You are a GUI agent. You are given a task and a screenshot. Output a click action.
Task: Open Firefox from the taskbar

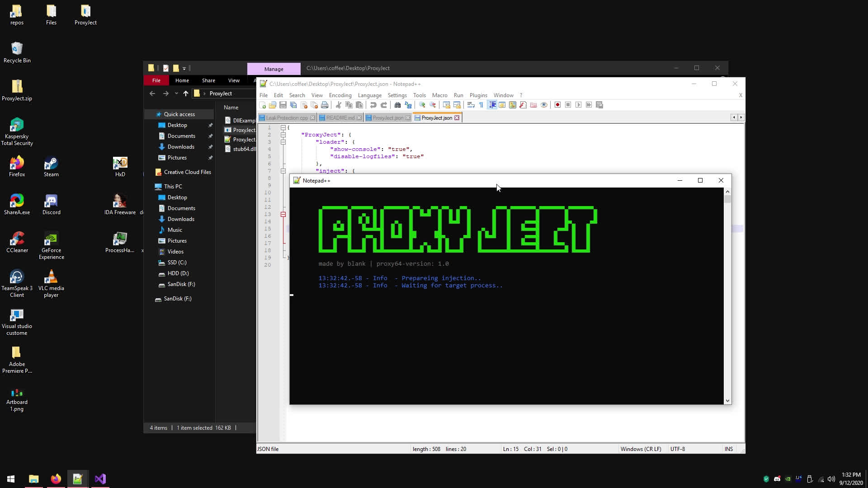55,479
